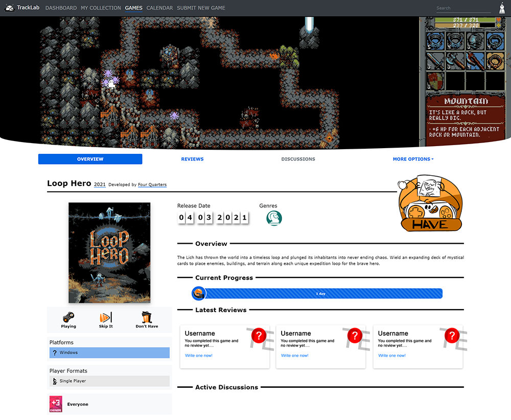Screen dimensions: 511x420
Task: Follow the Four Quarters developer link
Action: (x=152, y=184)
